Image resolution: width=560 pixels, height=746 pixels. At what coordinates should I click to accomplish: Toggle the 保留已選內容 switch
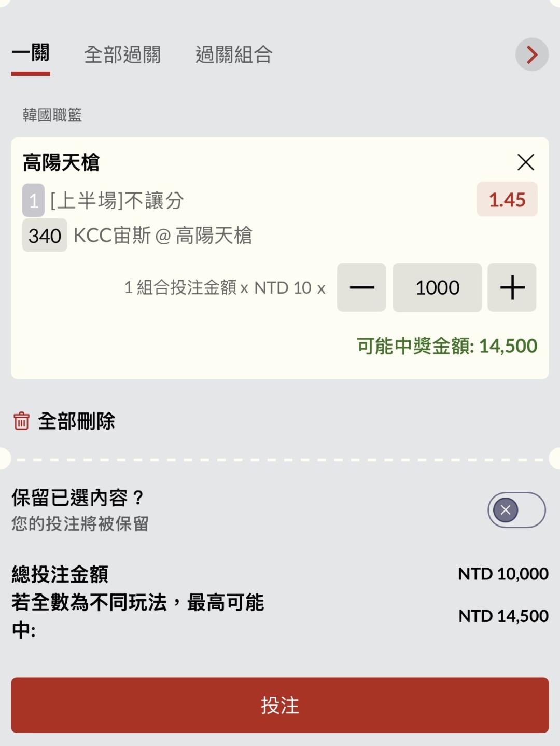(x=516, y=510)
